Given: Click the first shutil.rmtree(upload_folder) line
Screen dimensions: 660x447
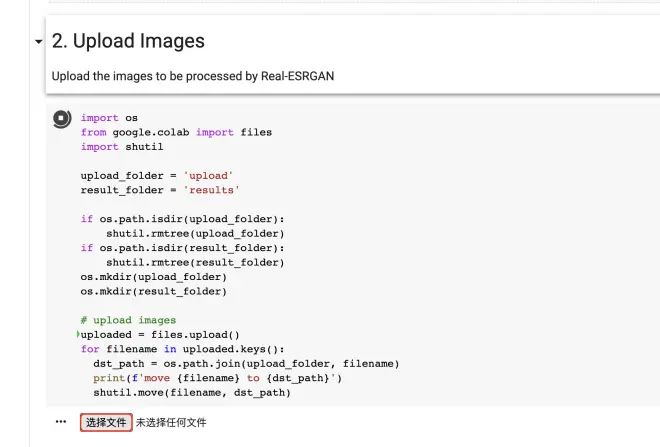Looking at the screenshot, I should (x=195, y=233).
